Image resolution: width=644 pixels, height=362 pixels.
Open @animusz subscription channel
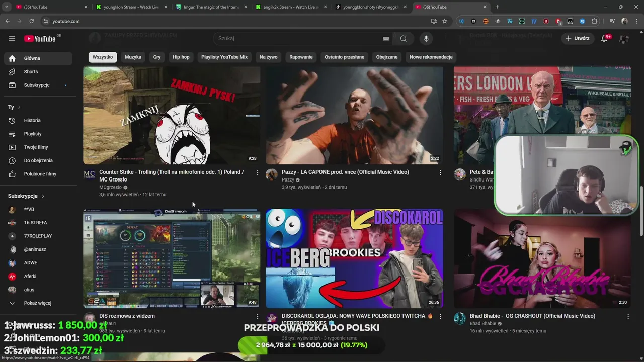pyautogui.click(x=38, y=249)
